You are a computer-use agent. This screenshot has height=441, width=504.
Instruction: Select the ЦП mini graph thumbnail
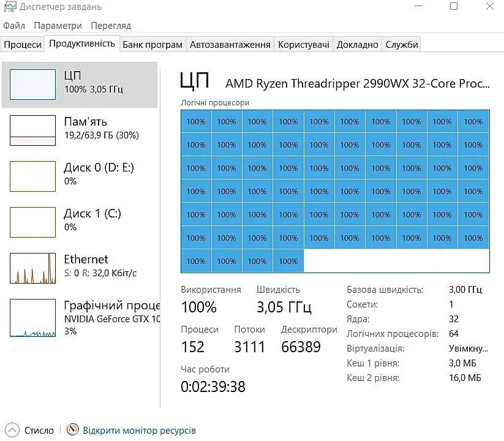(x=32, y=84)
